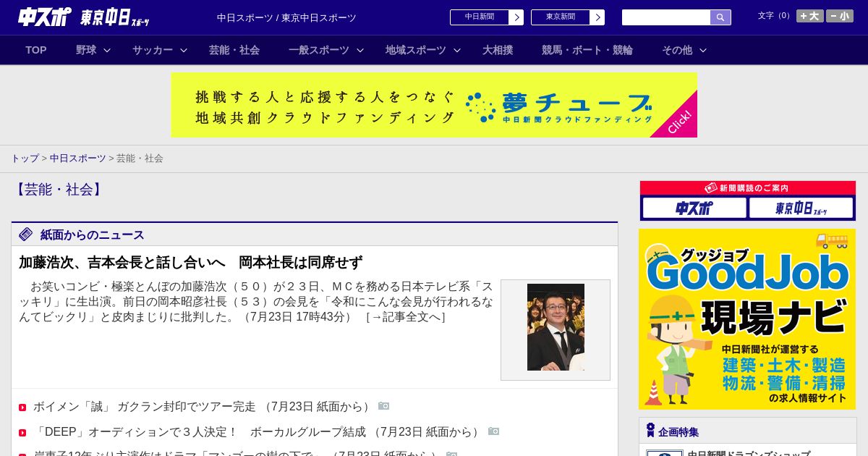868x456 pixels.
Task: Expand the 一般スポーツ menu
Action: coord(319,50)
